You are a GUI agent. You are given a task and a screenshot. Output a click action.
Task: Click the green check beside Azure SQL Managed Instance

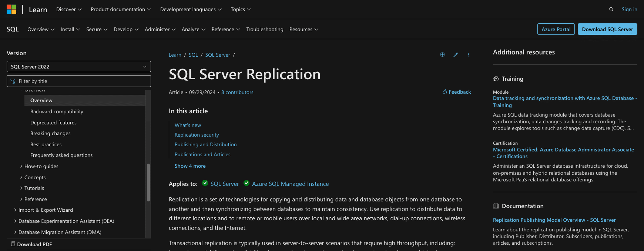(246, 183)
